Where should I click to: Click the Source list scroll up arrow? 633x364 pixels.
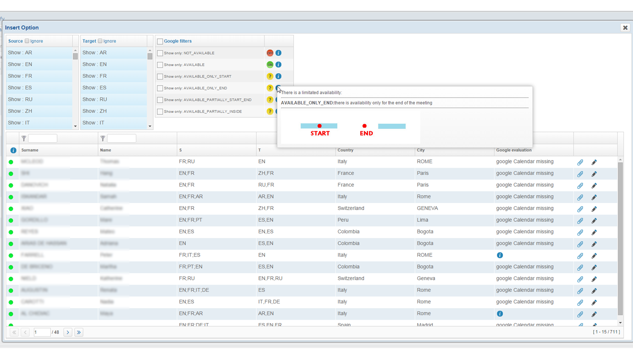tap(75, 50)
